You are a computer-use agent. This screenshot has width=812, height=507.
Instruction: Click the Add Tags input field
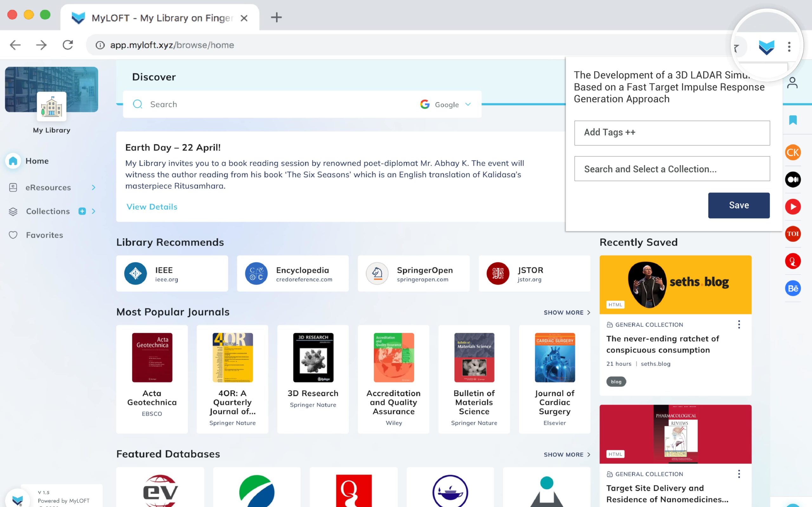[x=672, y=133]
